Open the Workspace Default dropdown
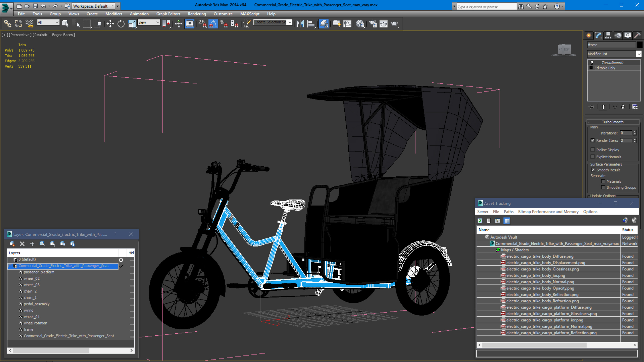Image resolution: width=644 pixels, height=362 pixels. point(113,6)
